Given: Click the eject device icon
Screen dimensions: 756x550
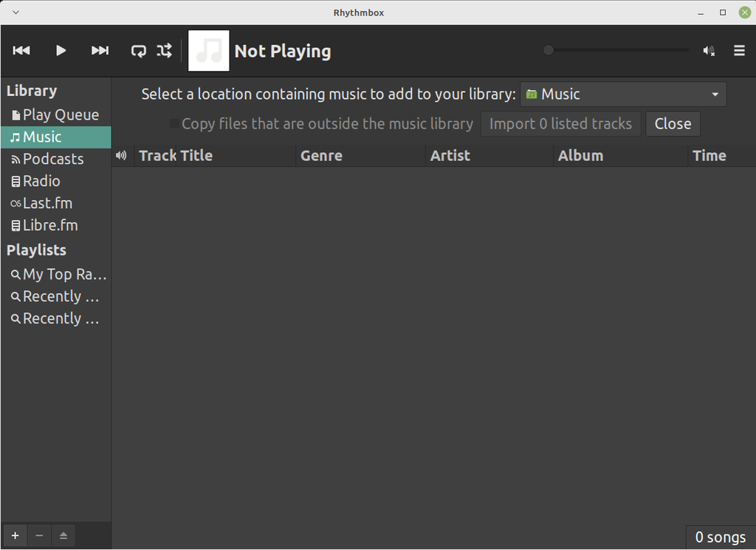Looking at the screenshot, I should pos(63,535).
